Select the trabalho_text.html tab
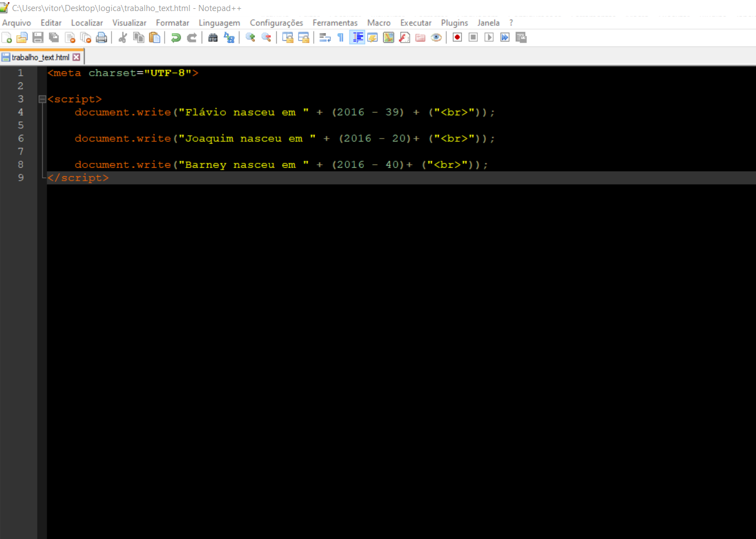756x539 pixels. click(40, 57)
